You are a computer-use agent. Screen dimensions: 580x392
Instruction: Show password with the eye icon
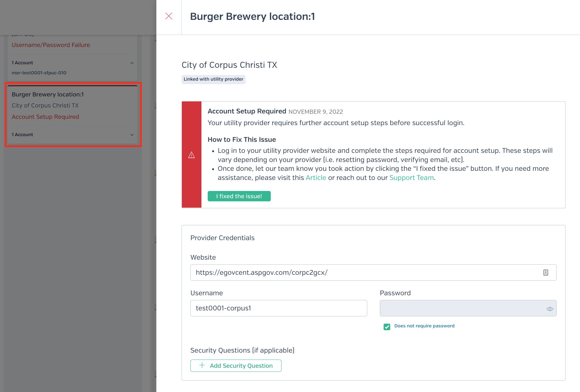(550, 309)
